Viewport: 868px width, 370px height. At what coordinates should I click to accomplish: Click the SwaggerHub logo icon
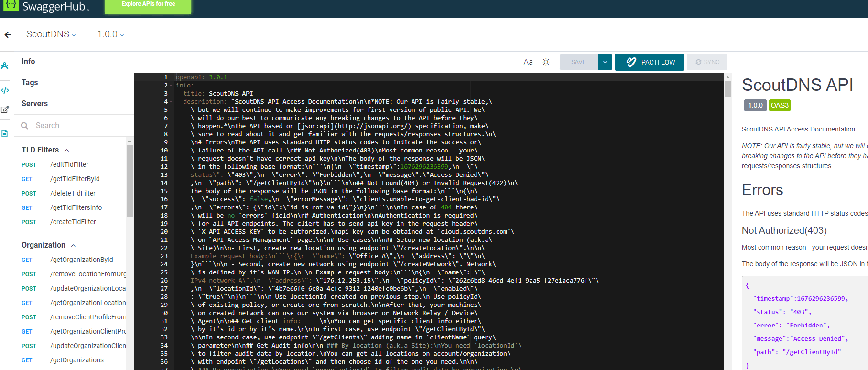pyautogui.click(x=11, y=5)
